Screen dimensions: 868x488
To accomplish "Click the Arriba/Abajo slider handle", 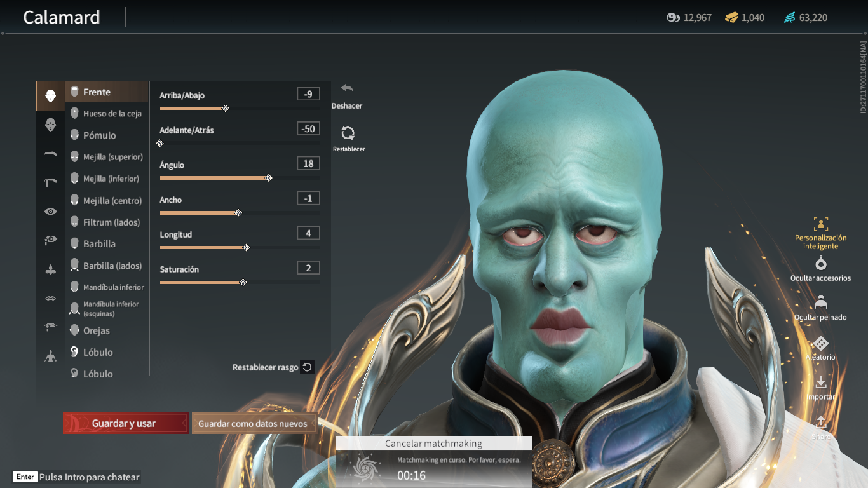I will [x=226, y=108].
